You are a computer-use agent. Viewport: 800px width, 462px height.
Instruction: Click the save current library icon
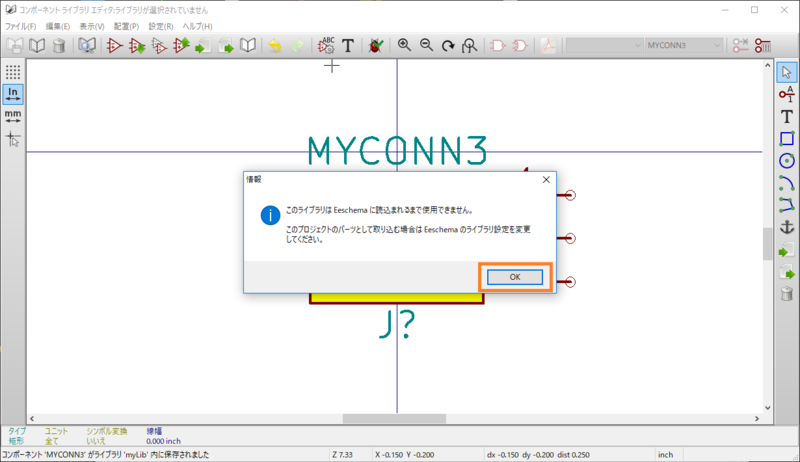tap(15, 45)
